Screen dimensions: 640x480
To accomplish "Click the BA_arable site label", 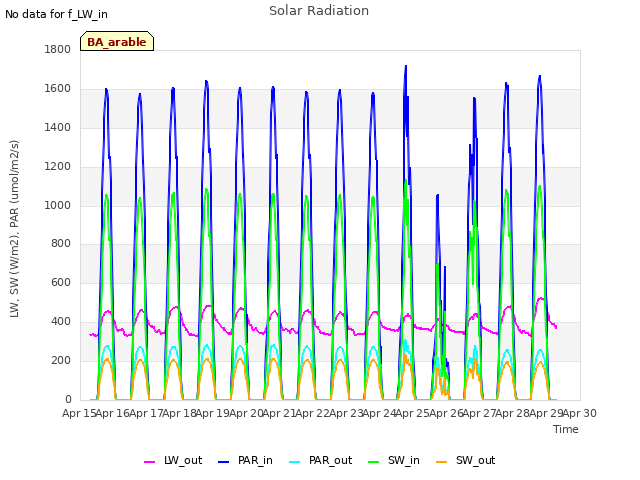I will [x=117, y=42].
